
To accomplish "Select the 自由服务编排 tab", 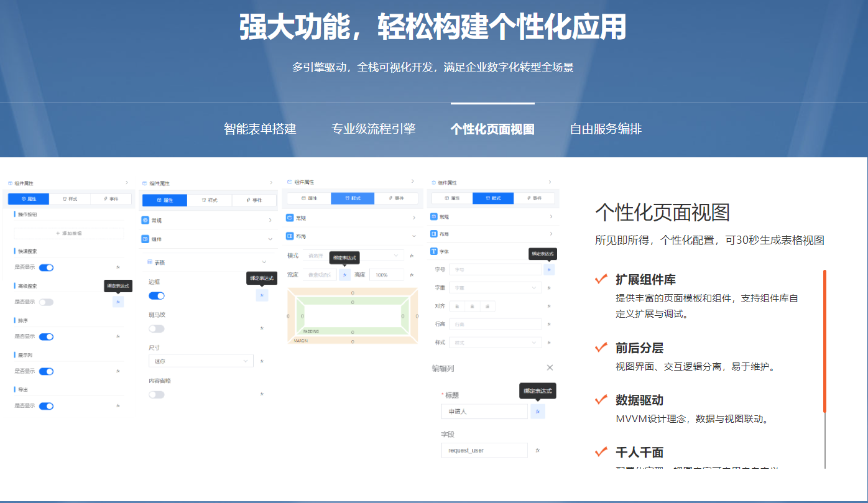I will pos(606,129).
